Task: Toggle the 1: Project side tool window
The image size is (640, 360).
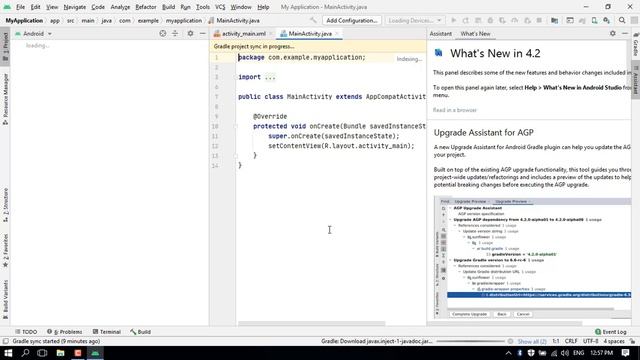Action: point(5,47)
